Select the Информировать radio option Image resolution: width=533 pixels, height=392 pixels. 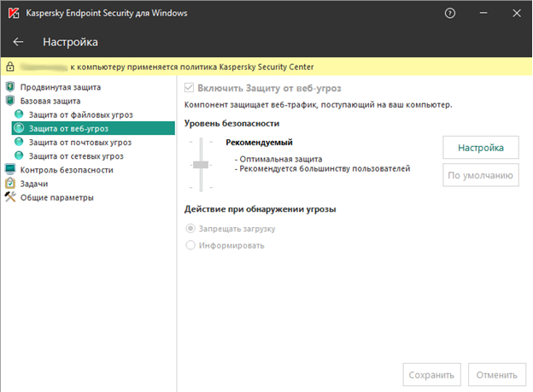tap(190, 245)
